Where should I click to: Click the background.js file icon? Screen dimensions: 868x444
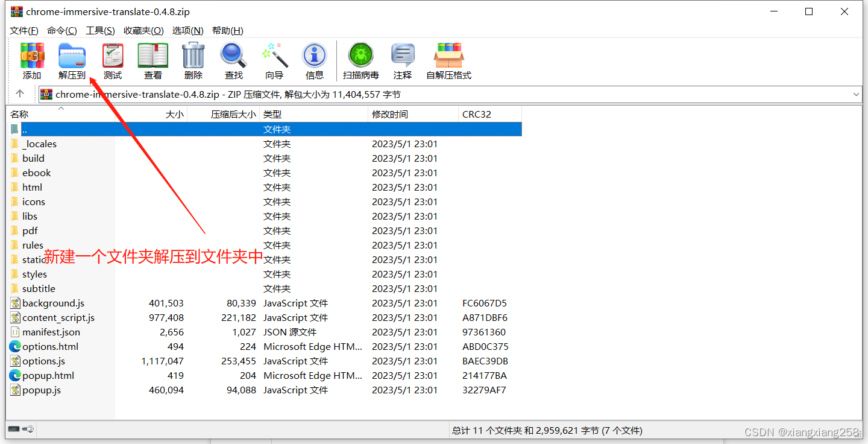pyautogui.click(x=15, y=303)
